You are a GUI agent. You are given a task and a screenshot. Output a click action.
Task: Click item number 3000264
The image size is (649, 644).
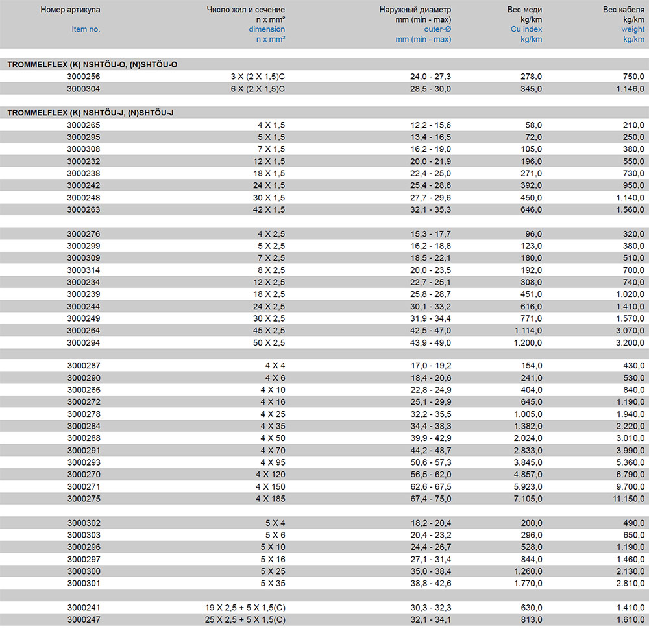[84, 331]
